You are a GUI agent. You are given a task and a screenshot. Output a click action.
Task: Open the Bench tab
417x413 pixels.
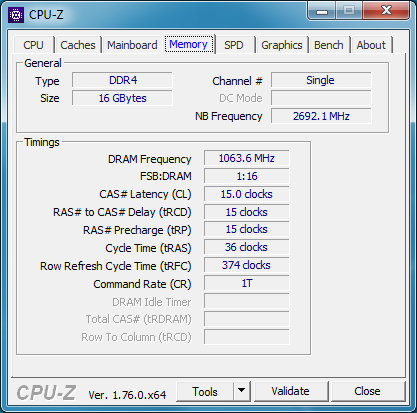(x=329, y=45)
